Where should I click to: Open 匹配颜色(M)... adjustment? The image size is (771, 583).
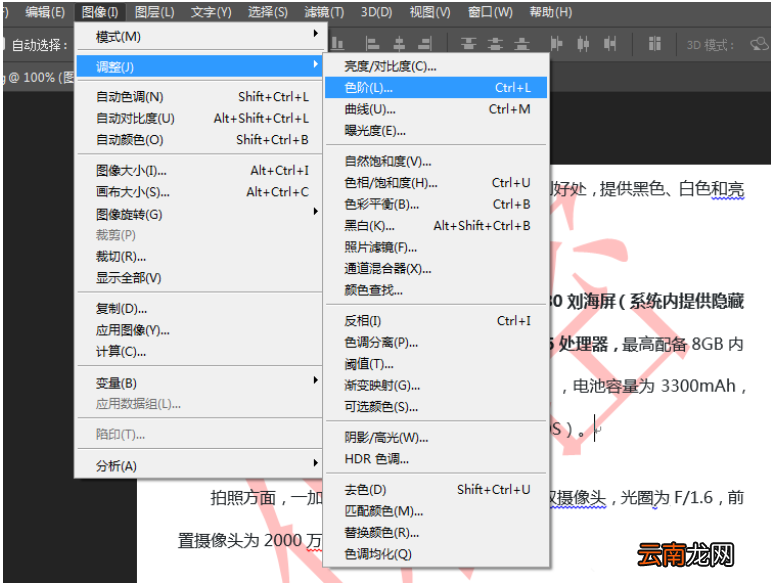tap(436, 511)
